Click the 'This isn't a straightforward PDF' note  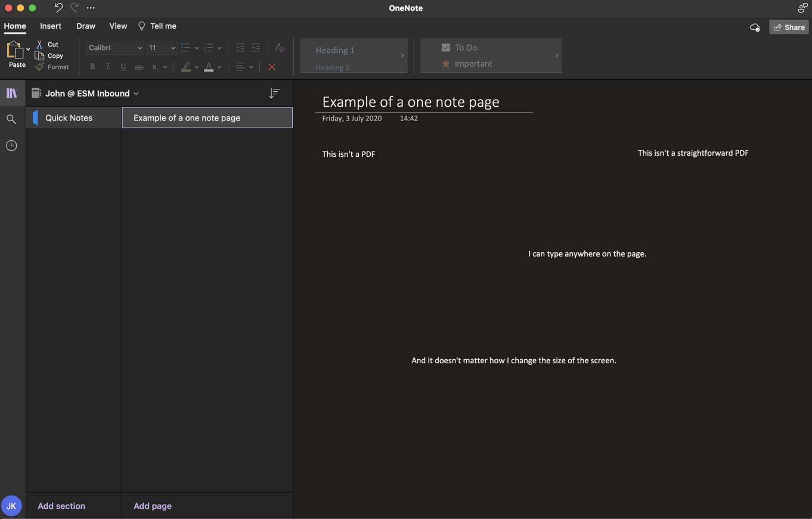point(693,153)
